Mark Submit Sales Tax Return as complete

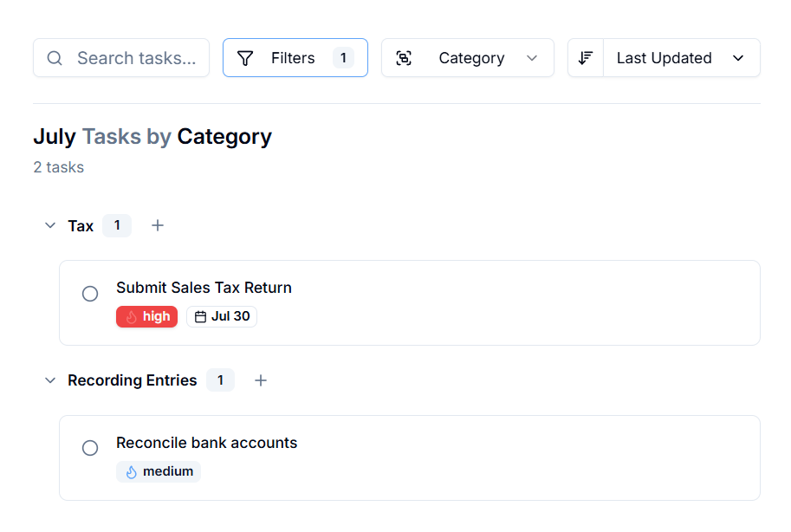coord(90,294)
